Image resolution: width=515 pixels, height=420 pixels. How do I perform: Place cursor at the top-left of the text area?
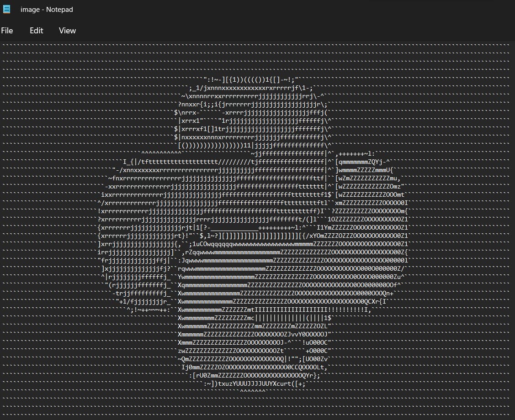[4, 44]
